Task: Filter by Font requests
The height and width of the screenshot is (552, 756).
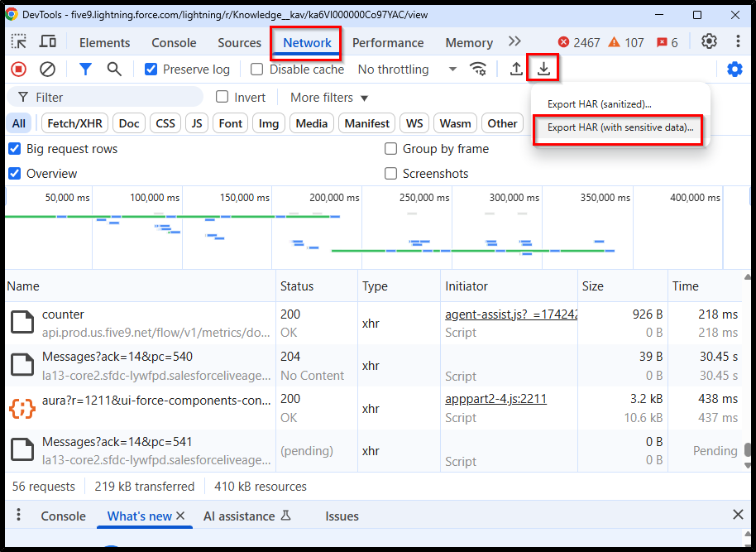Action: (x=231, y=123)
